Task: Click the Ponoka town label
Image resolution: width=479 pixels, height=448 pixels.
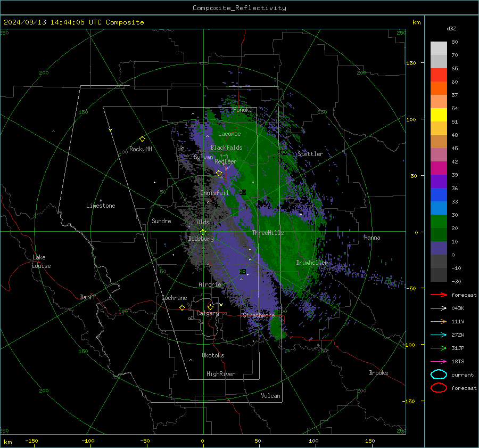Action: (243, 110)
